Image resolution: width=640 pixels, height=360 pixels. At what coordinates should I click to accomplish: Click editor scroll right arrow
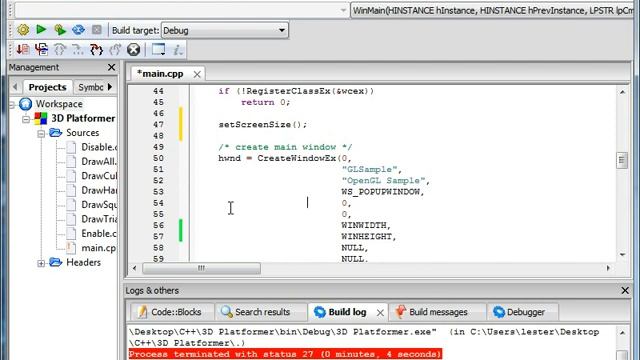[608, 268]
